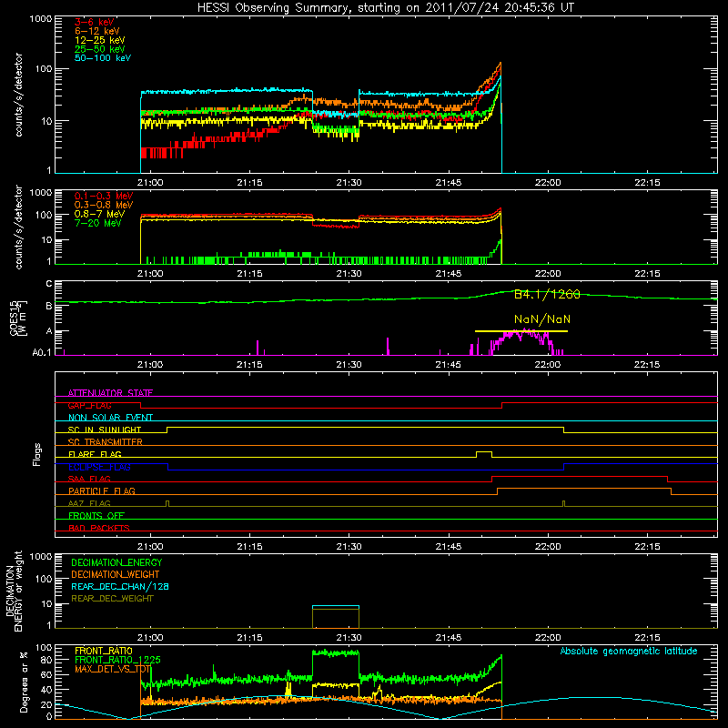Screen dimensions: 728x728
Task: Click the SAA_FLAG label
Action: 89,479
